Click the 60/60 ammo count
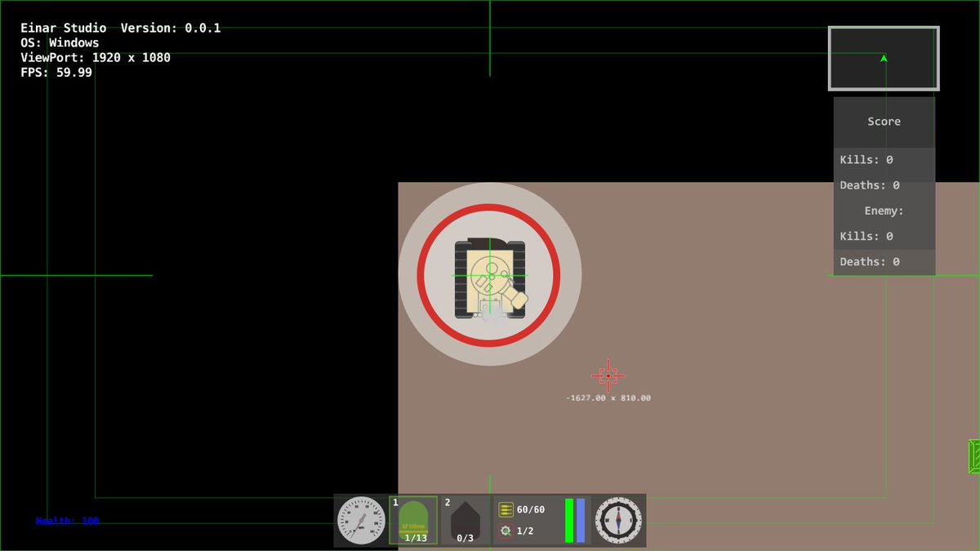 [x=531, y=509]
